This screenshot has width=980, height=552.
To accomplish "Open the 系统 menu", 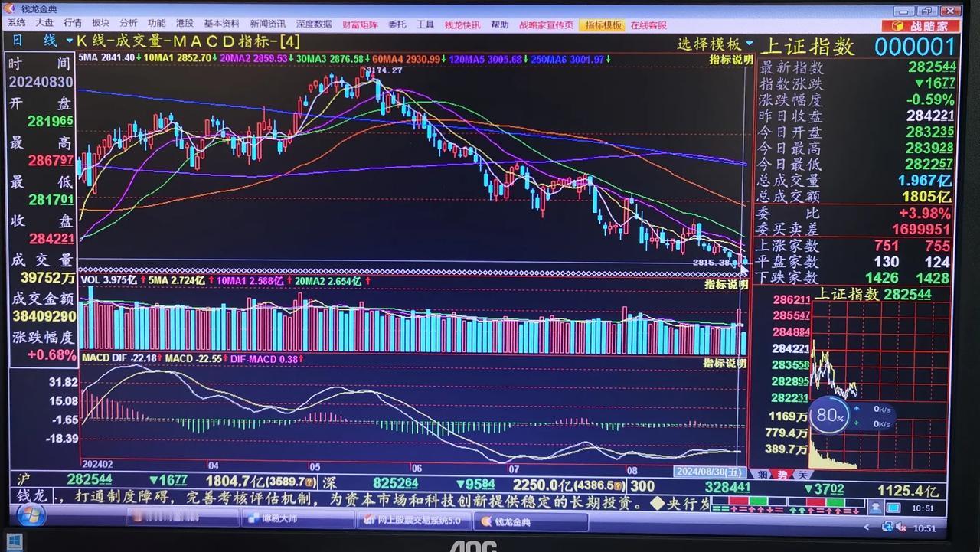I will 17,24.
